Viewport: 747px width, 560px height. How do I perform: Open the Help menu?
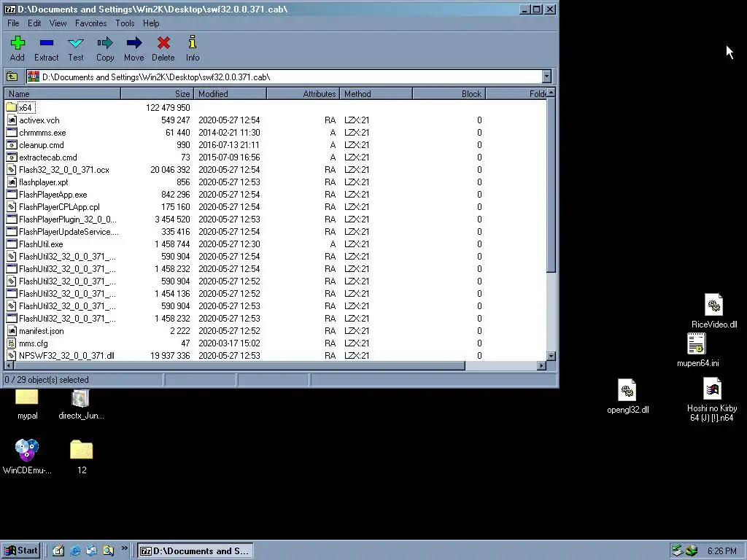click(x=151, y=23)
